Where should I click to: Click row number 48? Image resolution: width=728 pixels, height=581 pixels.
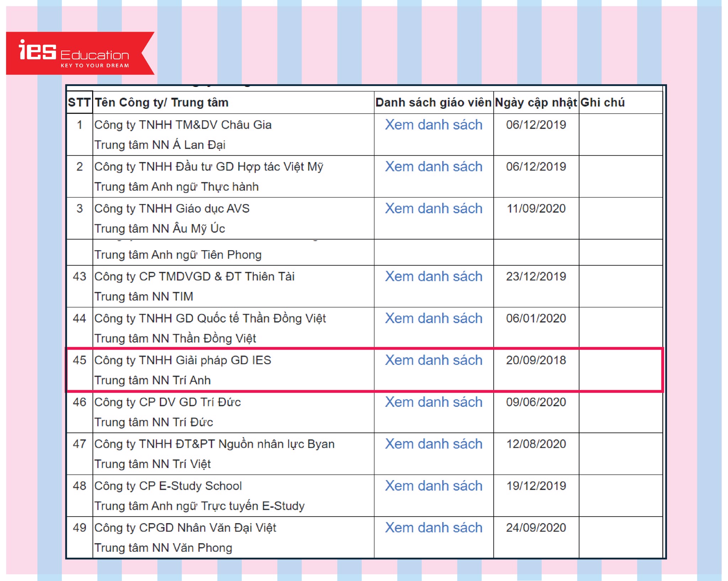tap(80, 486)
